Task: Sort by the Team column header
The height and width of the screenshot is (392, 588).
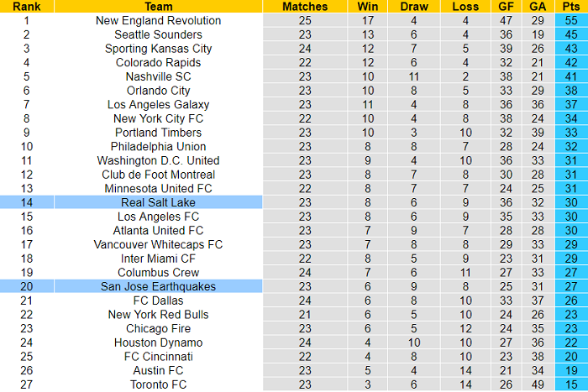Action: 158,6
